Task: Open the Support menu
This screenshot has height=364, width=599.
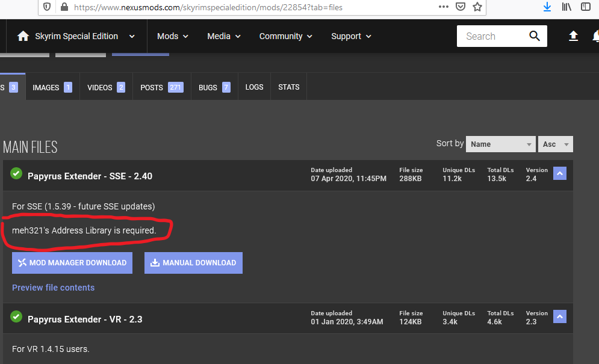Action: [351, 36]
